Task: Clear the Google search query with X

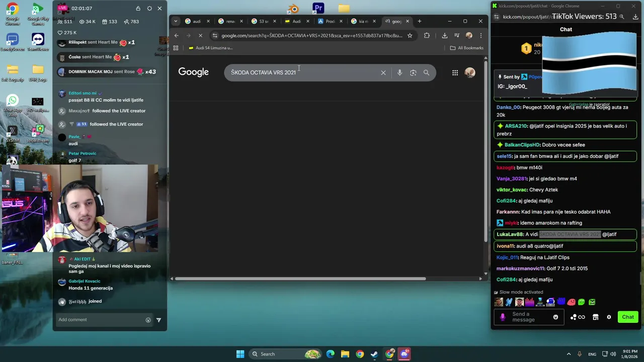Action: click(x=383, y=72)
